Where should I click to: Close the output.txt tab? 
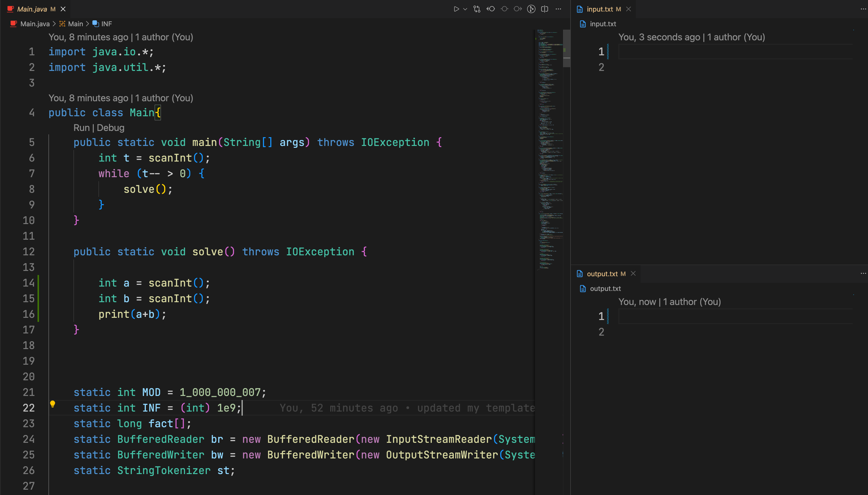(x=633, y=274)
